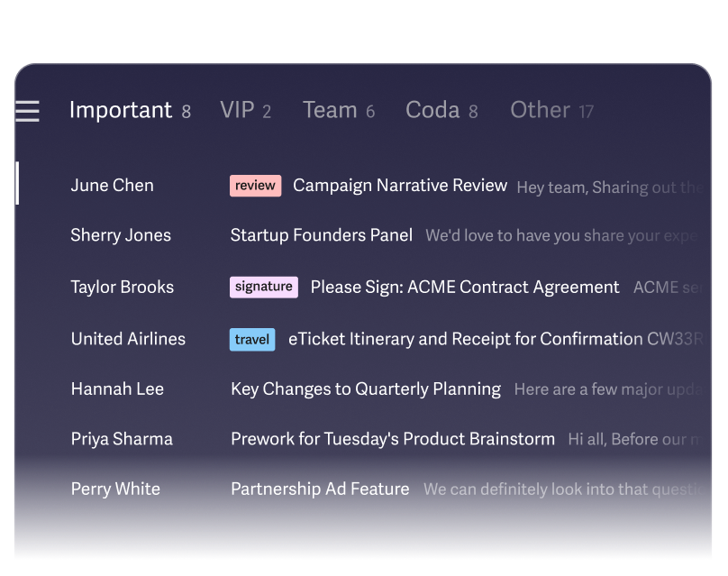Open the hamburger menu icon
This screenshot has height=576, width=728.
pyautogui.click(x=27, y=111)
